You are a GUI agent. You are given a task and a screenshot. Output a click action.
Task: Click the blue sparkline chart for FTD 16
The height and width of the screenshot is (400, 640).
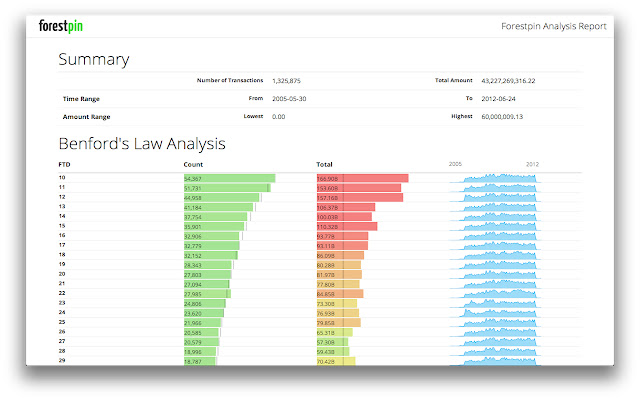[496, 236]
